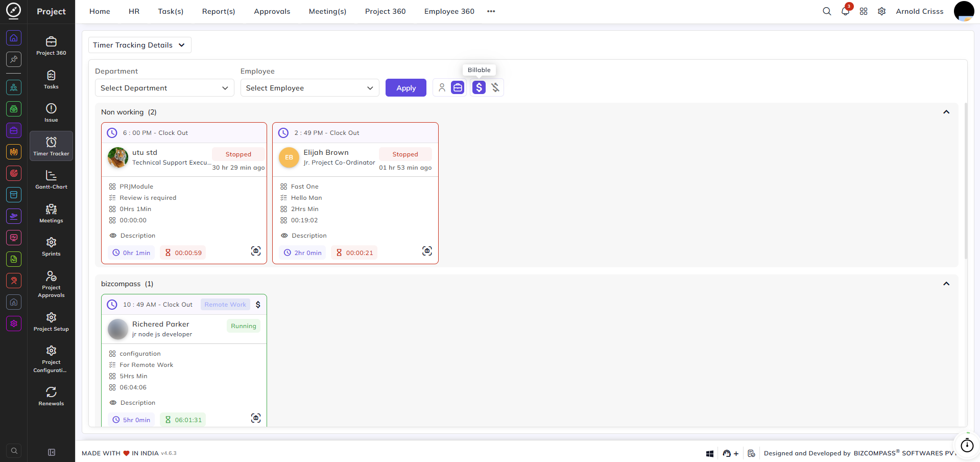Collapse Non working section
The image size is (980, 462).
[946, 112]
